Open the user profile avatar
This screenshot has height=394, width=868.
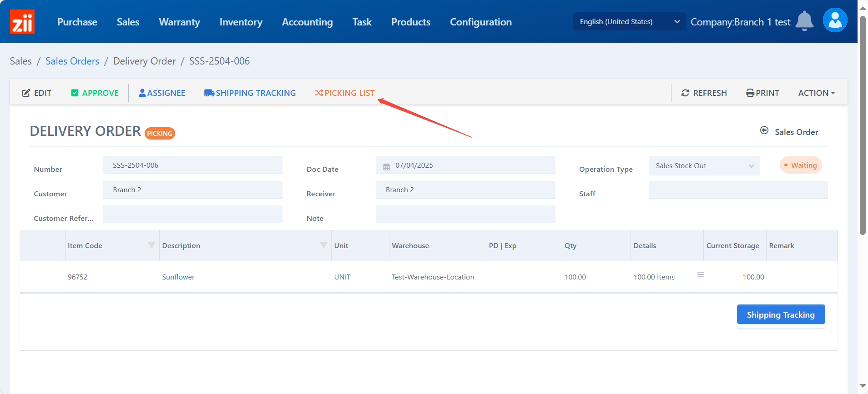(835, 20)
